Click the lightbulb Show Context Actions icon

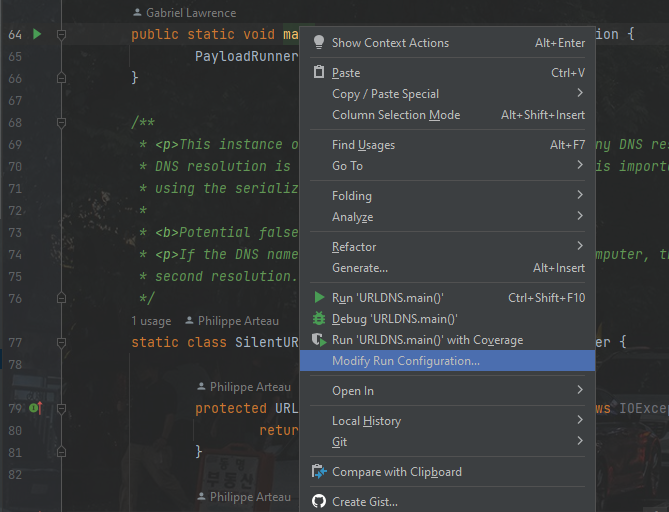[x=319, y=42]
